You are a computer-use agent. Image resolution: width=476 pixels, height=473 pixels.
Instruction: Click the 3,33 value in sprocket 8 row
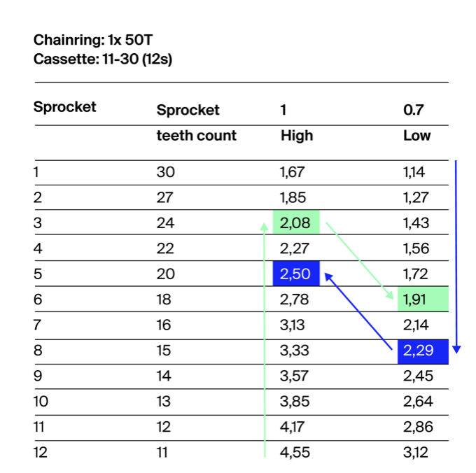coord(294,351)
